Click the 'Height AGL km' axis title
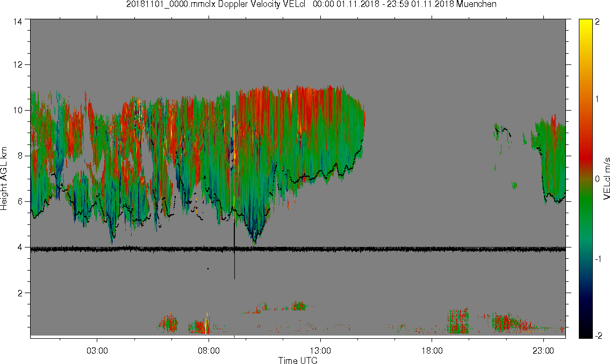610x364 pixels. coord(4,179)
